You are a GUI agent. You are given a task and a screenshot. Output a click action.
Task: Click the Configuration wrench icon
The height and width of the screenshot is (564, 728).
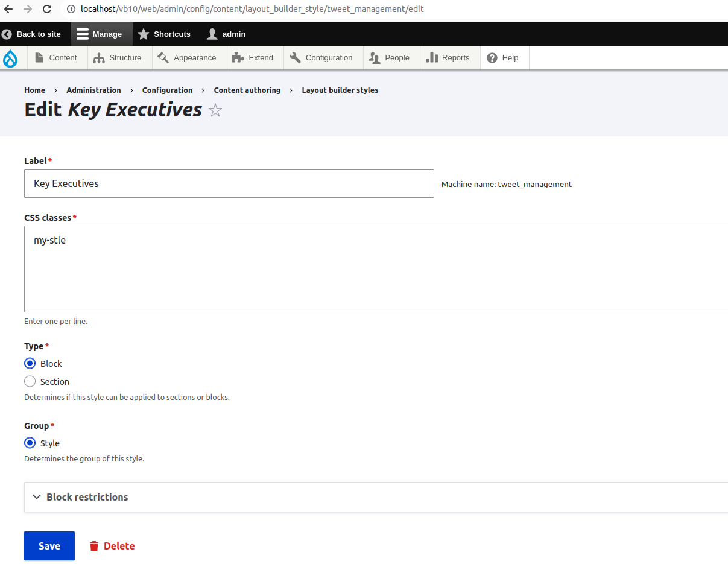click(295, 57)
